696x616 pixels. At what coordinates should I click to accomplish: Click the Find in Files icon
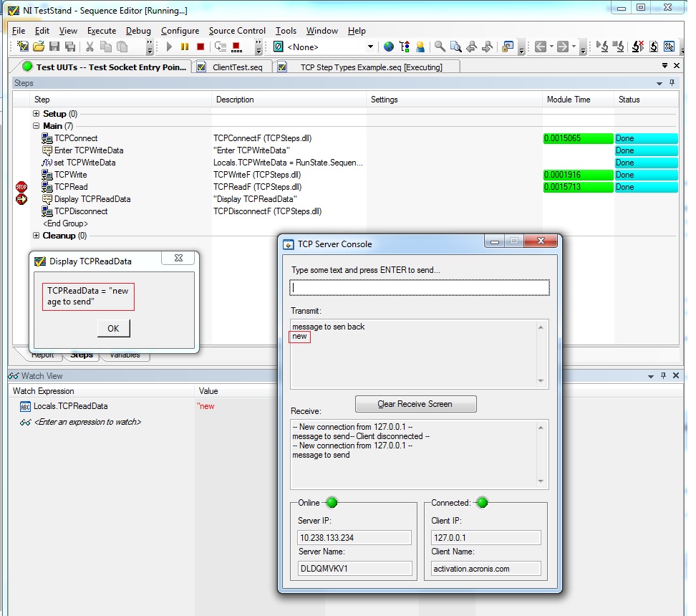[455, 46]
